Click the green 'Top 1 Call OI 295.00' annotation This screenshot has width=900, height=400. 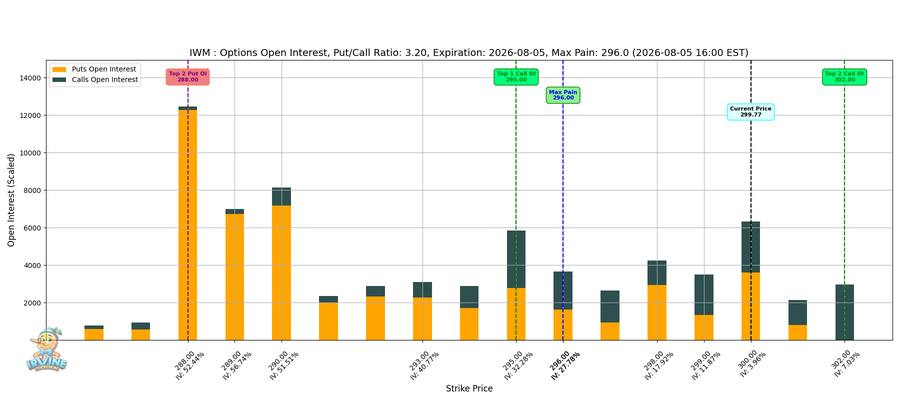[516, 77]
